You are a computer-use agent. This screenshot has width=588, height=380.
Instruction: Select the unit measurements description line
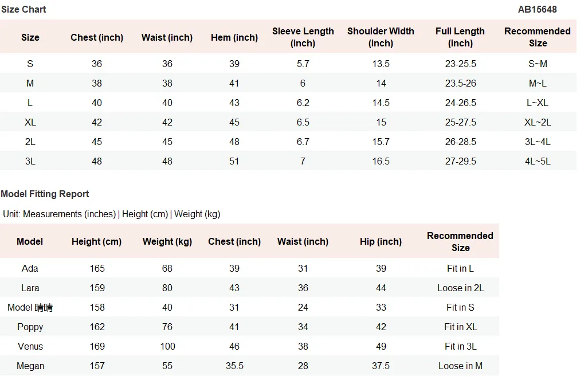(111, 214)
